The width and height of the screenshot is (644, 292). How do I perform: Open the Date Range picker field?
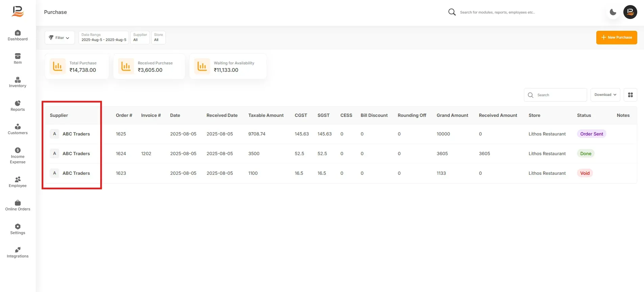[104, 38]
